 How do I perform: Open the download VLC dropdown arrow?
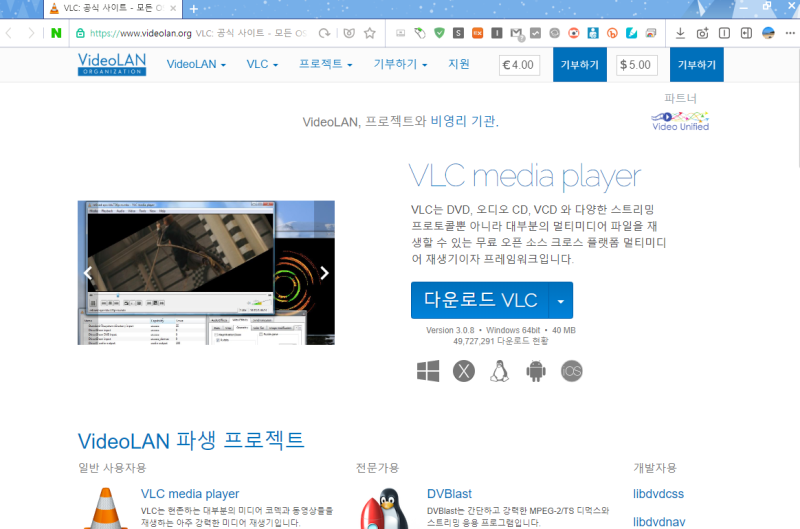tap(561, 300)
